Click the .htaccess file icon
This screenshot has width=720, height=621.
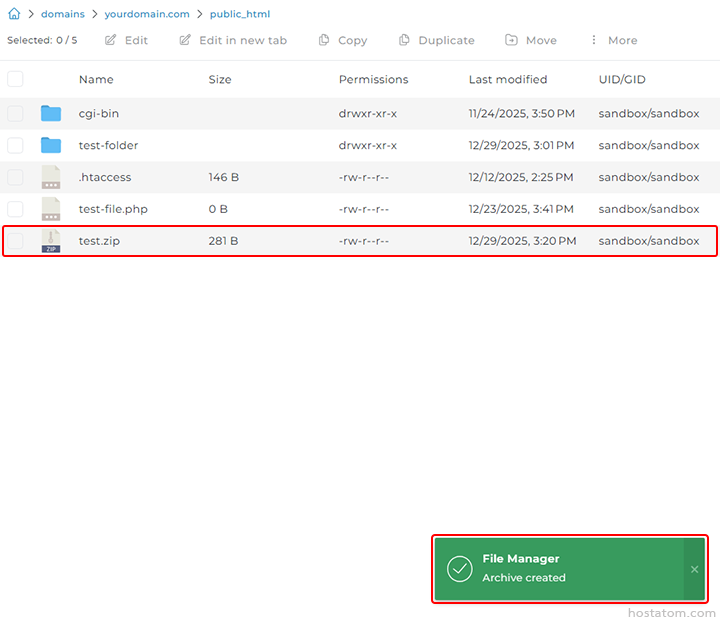tap(51, 177)
